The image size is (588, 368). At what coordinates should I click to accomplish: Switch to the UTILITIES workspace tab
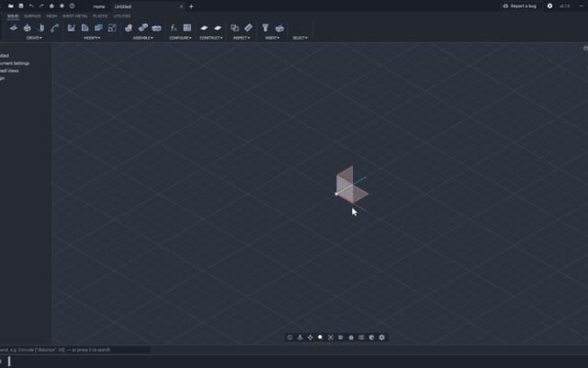(122, 17)
